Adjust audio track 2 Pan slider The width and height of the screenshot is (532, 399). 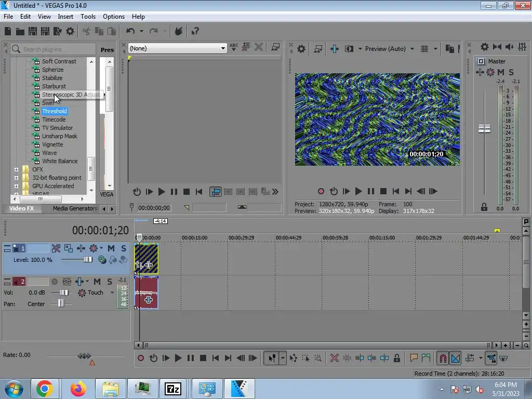coord(61,303)
